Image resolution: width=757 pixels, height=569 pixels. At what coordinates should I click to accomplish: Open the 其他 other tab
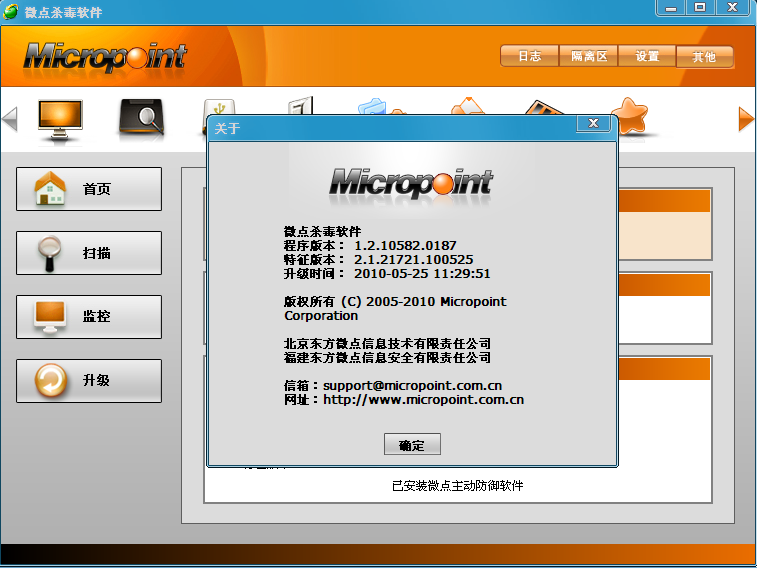(704, 57)
